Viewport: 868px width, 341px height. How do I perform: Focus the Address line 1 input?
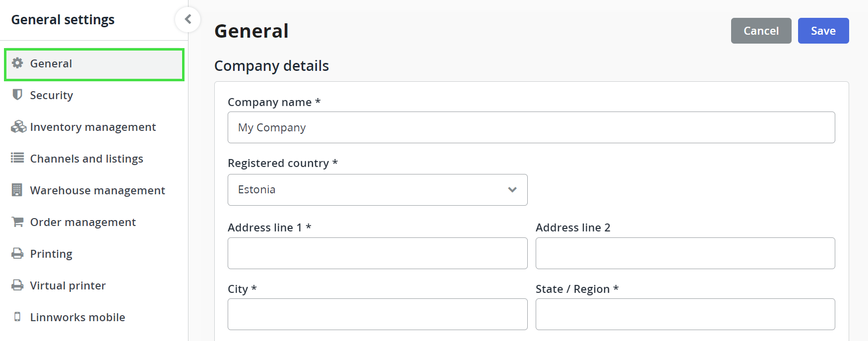(x=377, y=253)
